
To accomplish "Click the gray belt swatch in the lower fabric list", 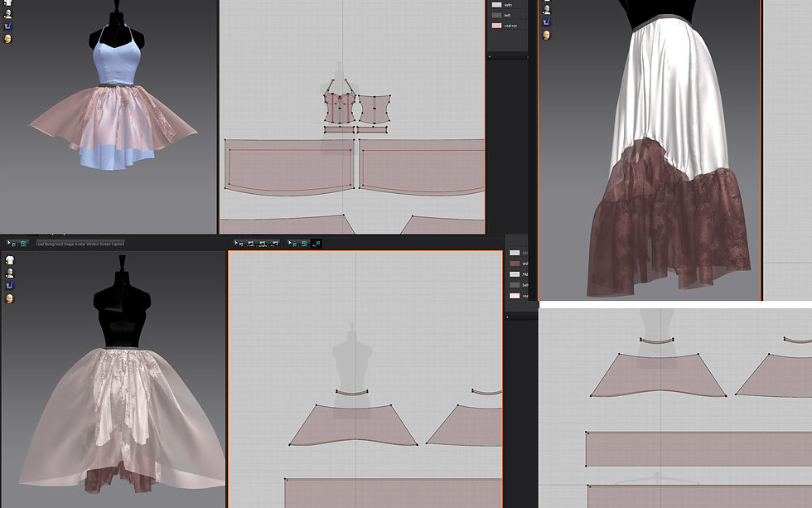I will point(515,285).
